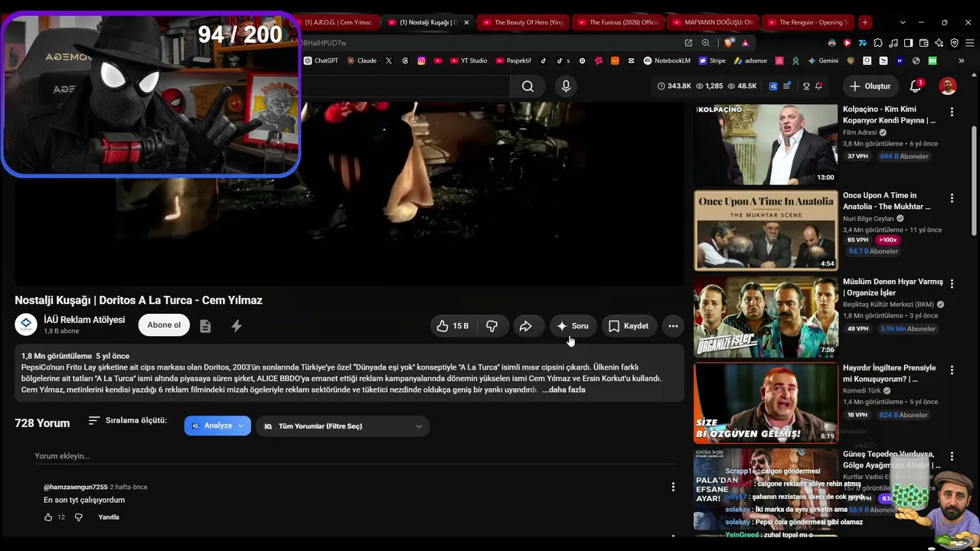Open the Nuri Bilge Ceylan channel link

[x=868, y=218]
